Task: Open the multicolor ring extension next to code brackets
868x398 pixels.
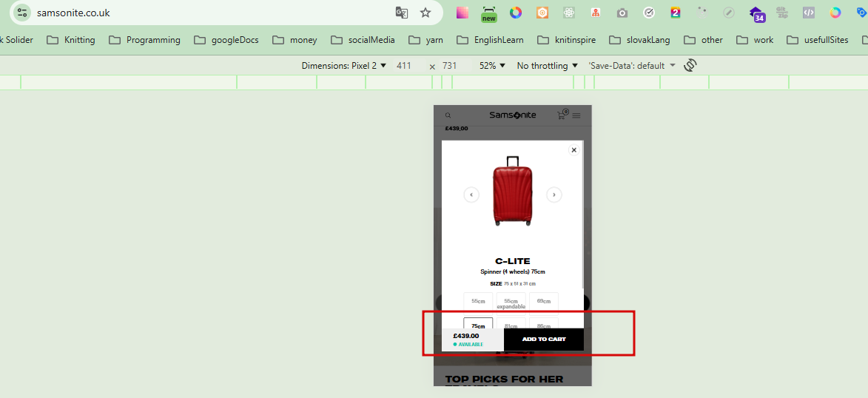Action: point(835,13)
